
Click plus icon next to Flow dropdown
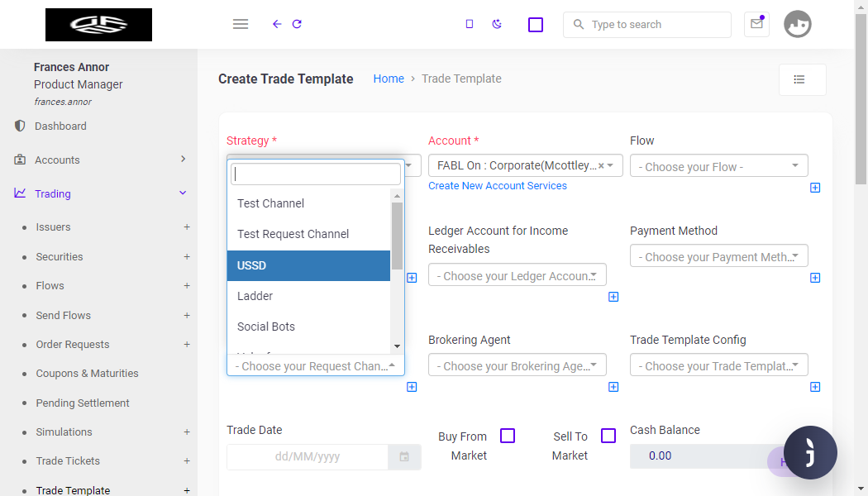point(815,188)
